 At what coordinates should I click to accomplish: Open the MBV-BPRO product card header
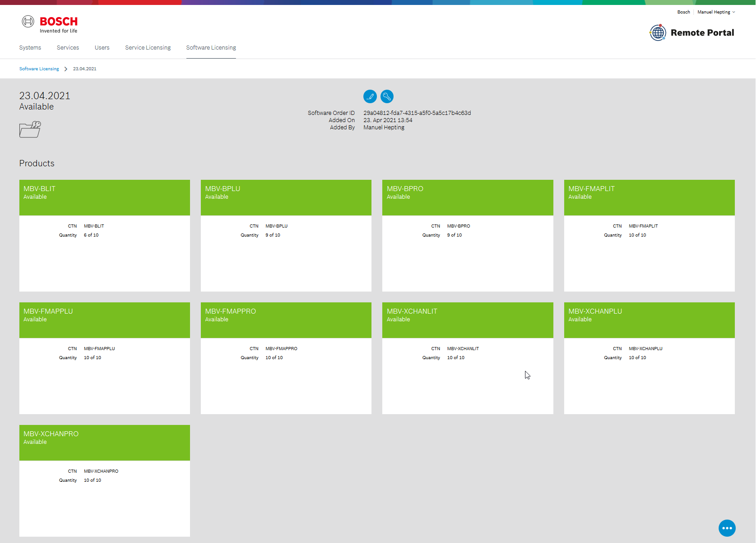pyautogui.click(x=468, y=198)
